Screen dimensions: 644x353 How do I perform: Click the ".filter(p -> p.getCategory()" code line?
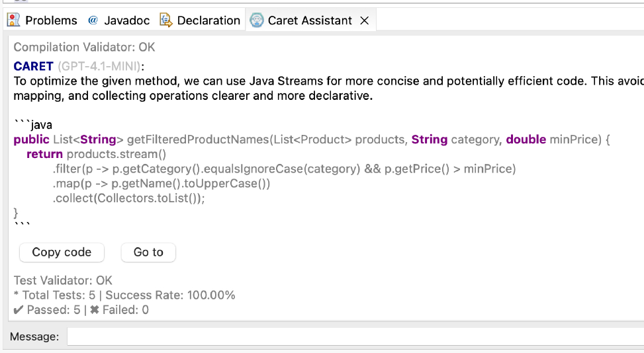[x=284, y=169]
